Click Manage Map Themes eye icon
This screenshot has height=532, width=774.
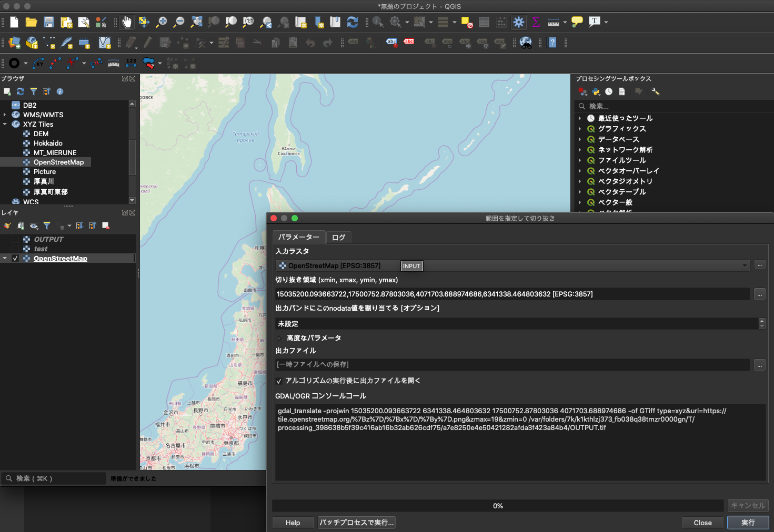(34, 226)
